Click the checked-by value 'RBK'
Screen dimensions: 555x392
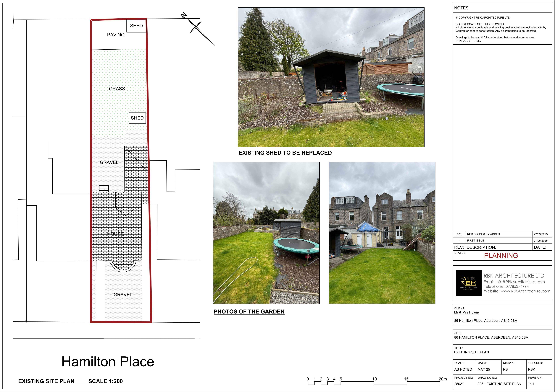click(532, 370)
